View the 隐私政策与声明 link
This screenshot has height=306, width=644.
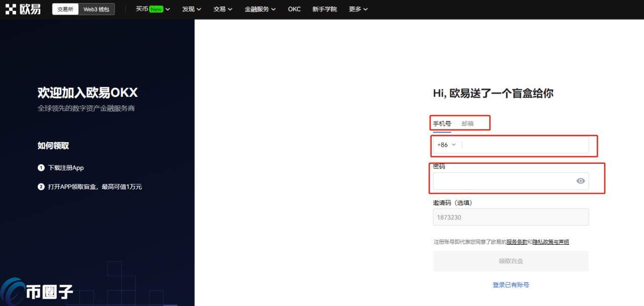click(x=552, y=242)
